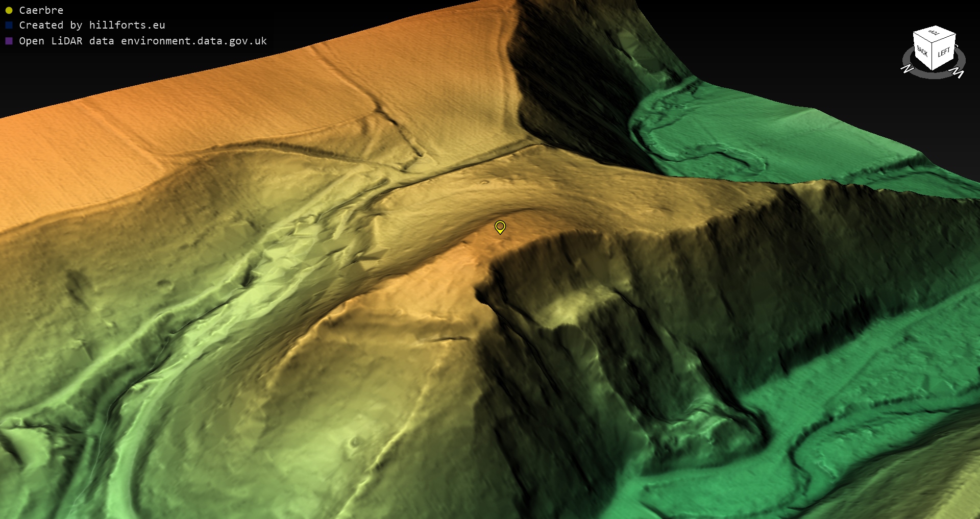Click the cube corner joining TOP, BACK, LEFT

[933, 43]
